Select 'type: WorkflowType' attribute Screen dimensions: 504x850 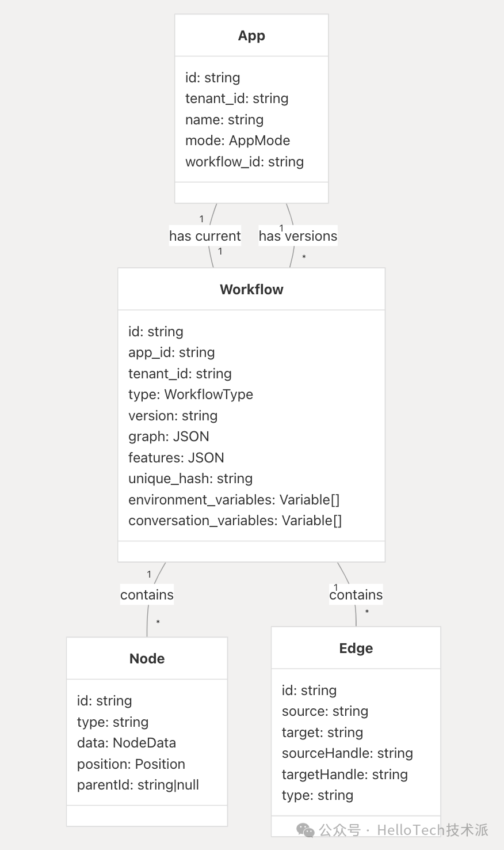190,394
